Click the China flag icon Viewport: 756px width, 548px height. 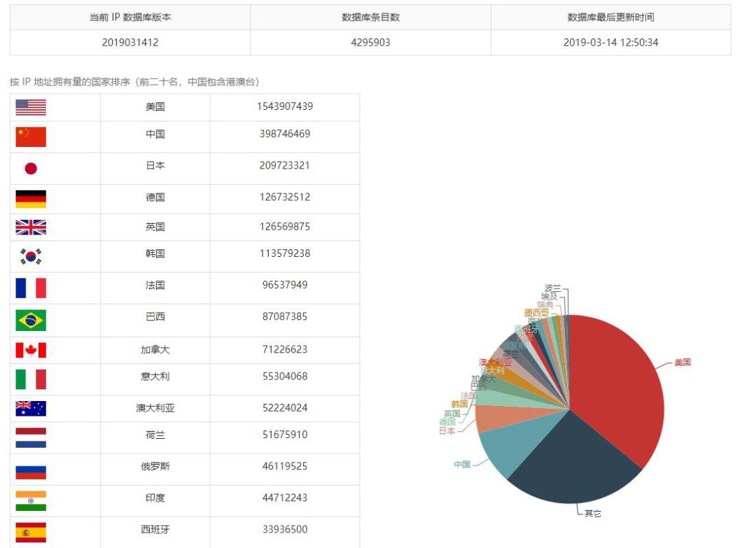31,137
